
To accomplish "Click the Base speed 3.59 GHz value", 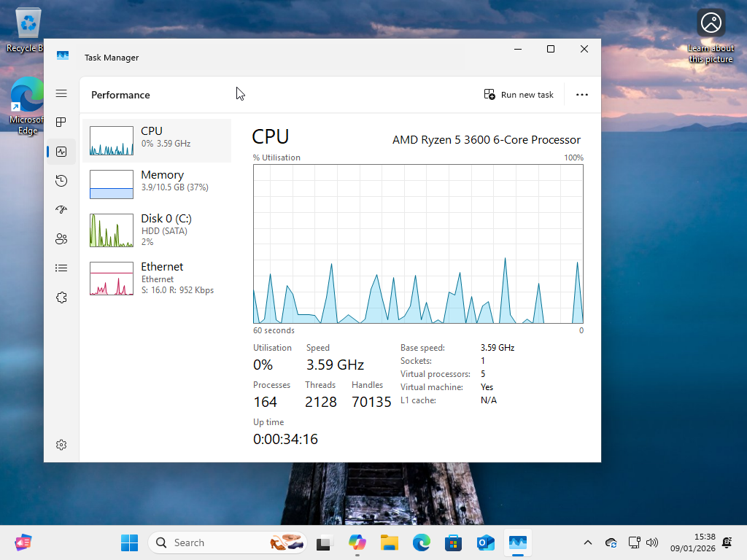I will pyautogui.click(x=498, y=348).
